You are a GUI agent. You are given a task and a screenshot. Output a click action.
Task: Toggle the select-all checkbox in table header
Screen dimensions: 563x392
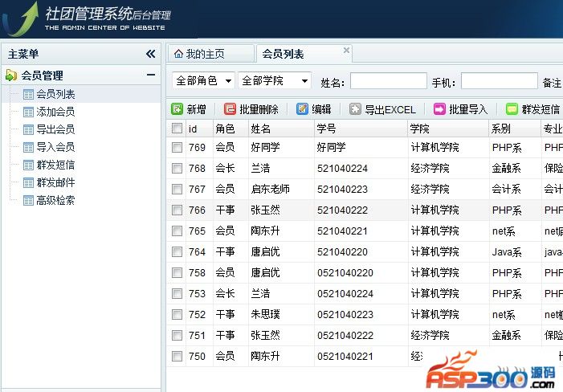(177, 129)
